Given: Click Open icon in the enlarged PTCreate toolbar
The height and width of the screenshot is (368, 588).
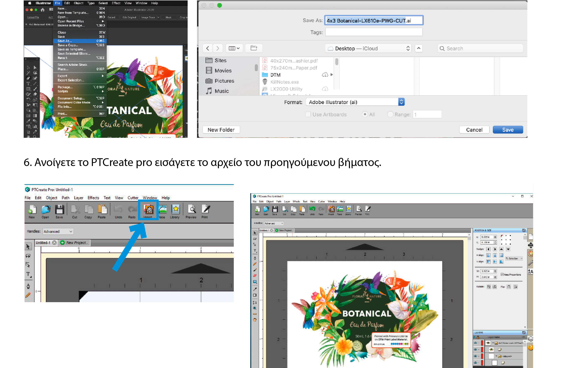Looking at the screenshot, I should point(46,209).
